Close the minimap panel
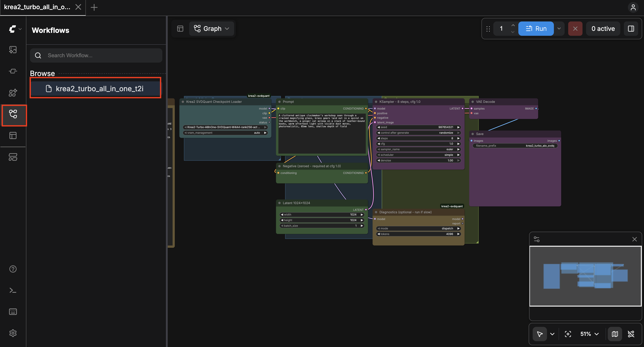644x347 pixels. click(634, 239)
